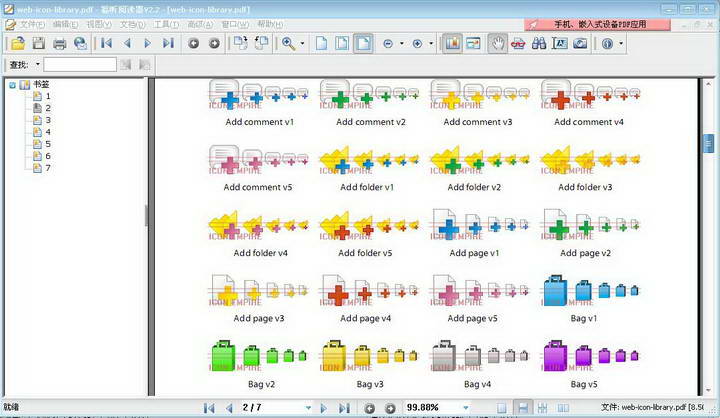Toggle the thumbnails panel button

pos(473,44)
